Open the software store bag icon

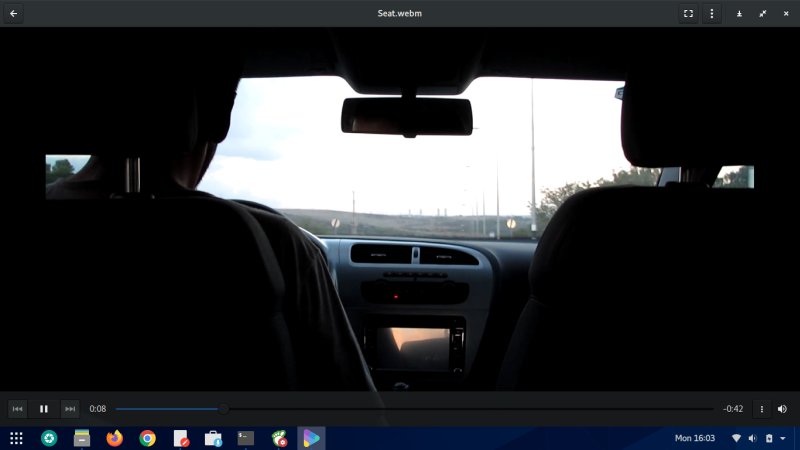click(213, 438)
